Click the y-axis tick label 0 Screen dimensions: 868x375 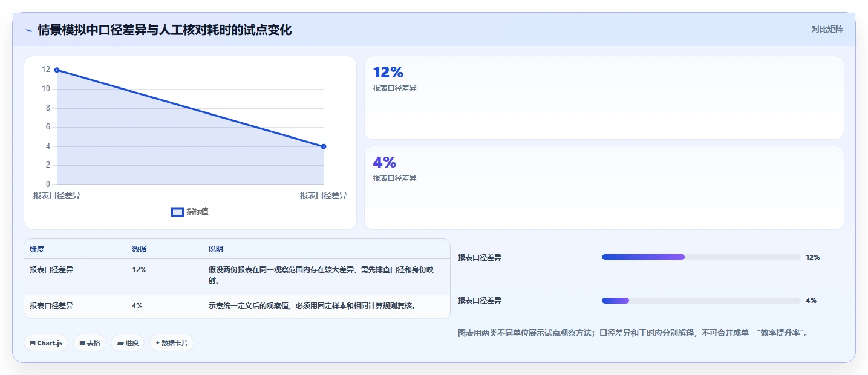[x=48, y=184]
